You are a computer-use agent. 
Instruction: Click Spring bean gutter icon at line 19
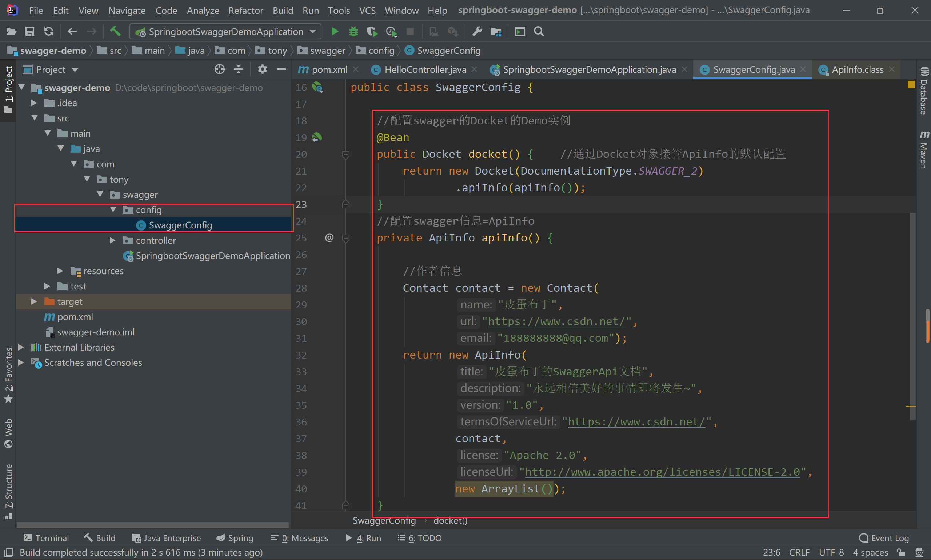pyautogui.click(x=317, y=137)
